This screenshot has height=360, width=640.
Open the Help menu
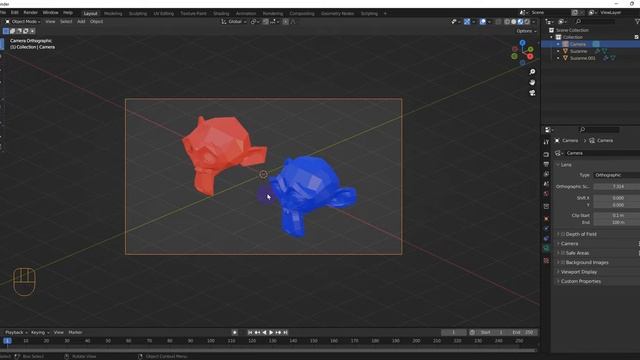click(x=68, y=13)
